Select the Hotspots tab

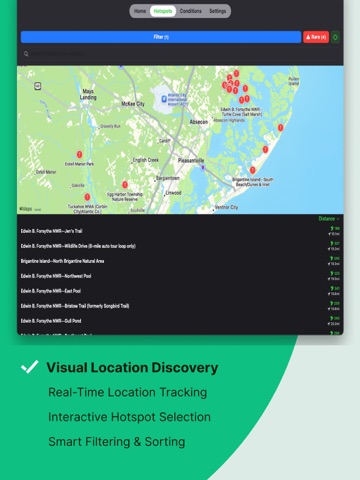[163, 11]
